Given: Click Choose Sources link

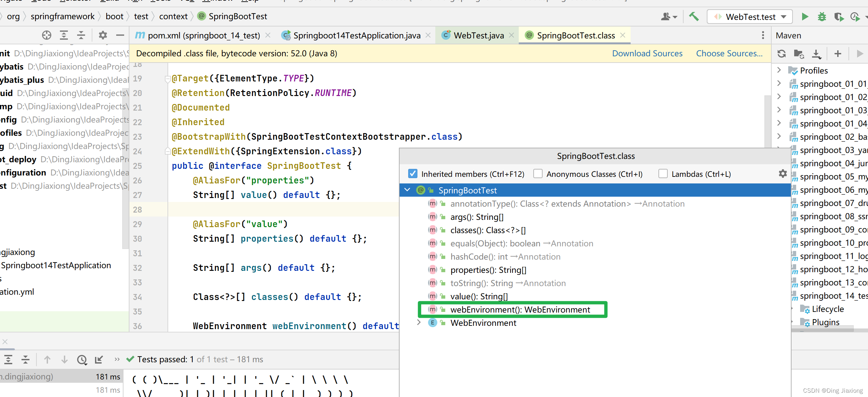Looking at the screenshot, I should 729,53.
